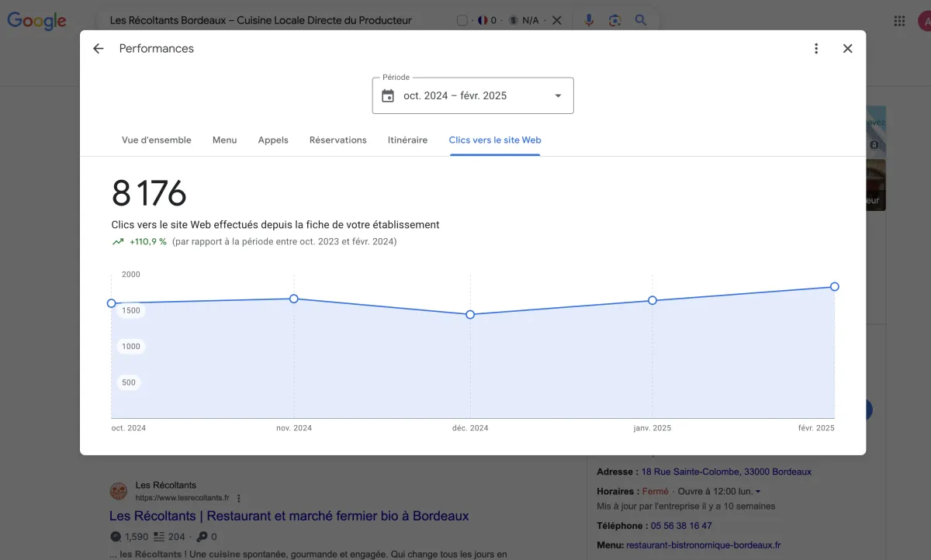The height and width of the screenshot is (560, 931).
Task: Click the 8 176 total clicks figure
Action: (149, 193)
